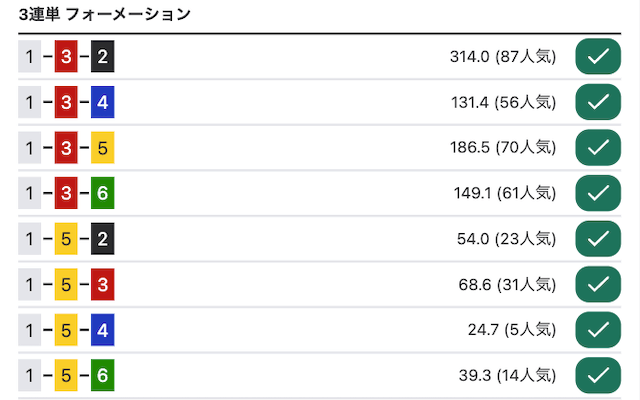Viewport: 640px width, 400px height.
Task: Click the green 6 badge in 1-5-6 row
Action: coord(102,376)
